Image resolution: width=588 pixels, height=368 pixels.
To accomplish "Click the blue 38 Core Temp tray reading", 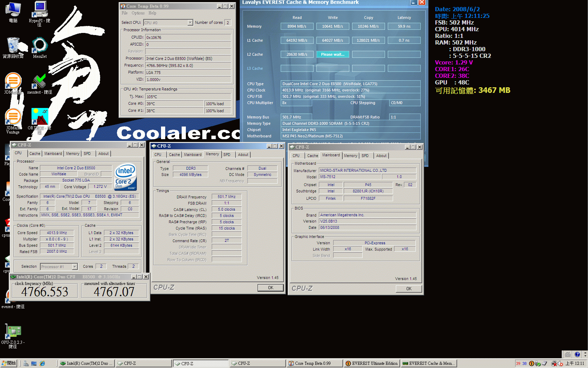I will (x=524, y=363).
